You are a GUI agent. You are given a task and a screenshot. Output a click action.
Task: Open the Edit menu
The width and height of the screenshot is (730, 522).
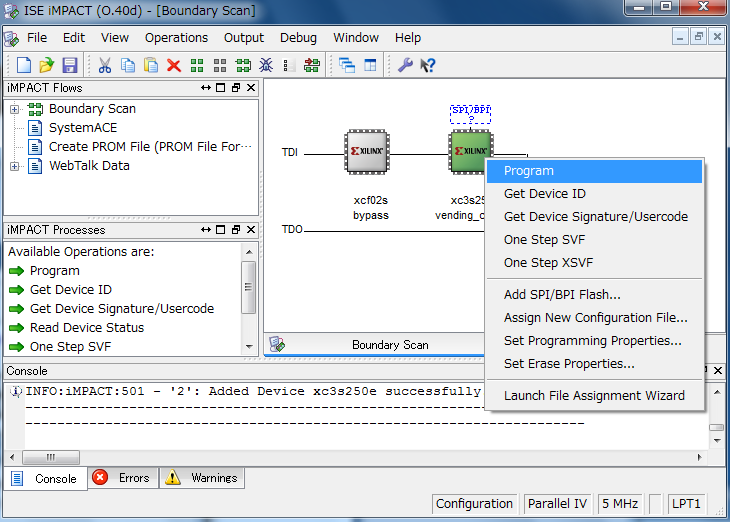click(74, 38)
